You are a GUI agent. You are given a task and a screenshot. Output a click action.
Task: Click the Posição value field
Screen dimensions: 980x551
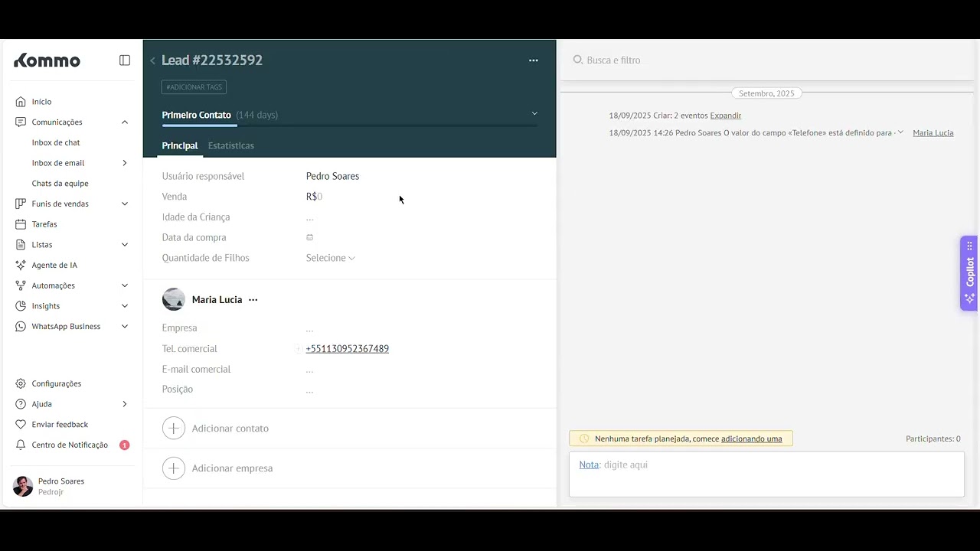[x=309, y=390]
